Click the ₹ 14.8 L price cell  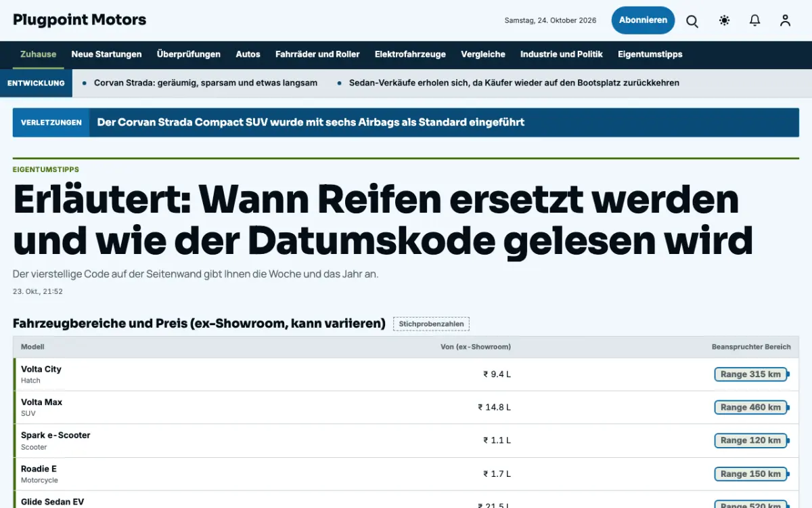[494, 408]
